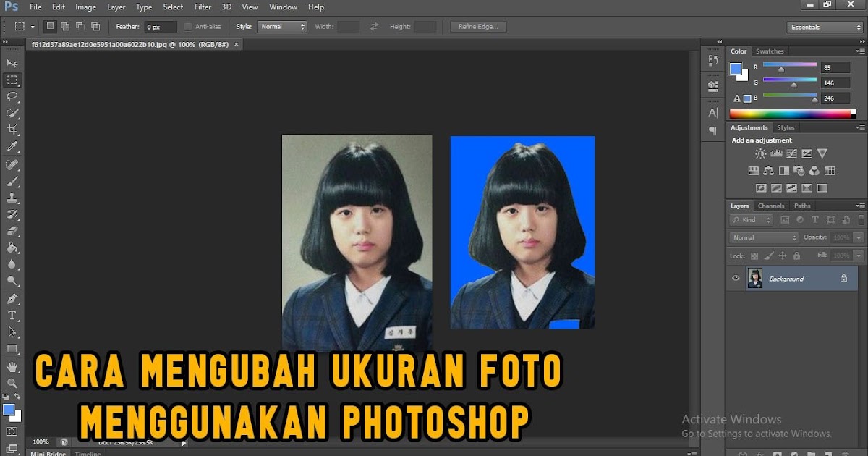The width and height of the screenshot is (868, 456).
Task: Select the Paint Bucket tool
Action: pos(12,248)
